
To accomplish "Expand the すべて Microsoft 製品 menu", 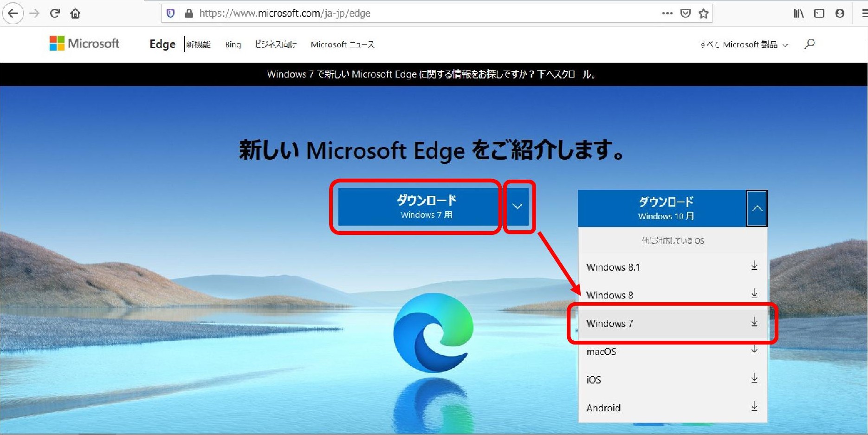I will [744, 45].
